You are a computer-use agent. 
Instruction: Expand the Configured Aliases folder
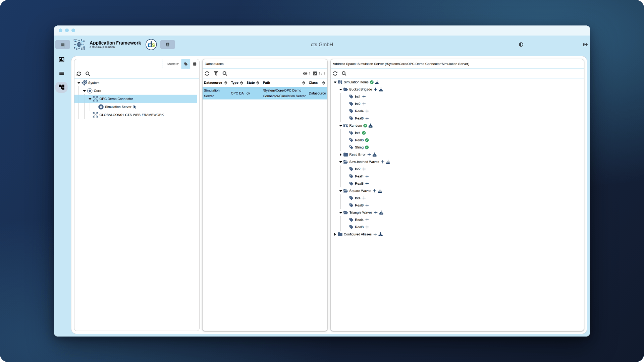pyautogui.click(x=335, y=234)
